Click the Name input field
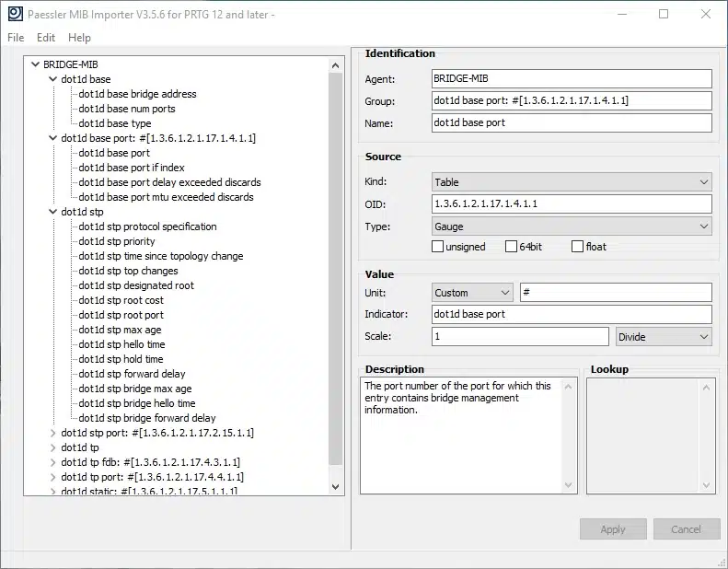The height and width of the screenshot is (569, 728). (x=572, y=122)
